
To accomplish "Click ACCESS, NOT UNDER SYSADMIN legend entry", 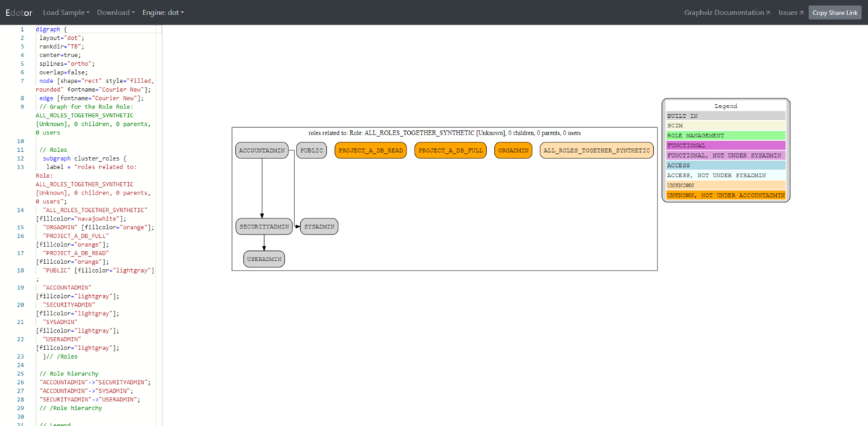I will point(726,175).
